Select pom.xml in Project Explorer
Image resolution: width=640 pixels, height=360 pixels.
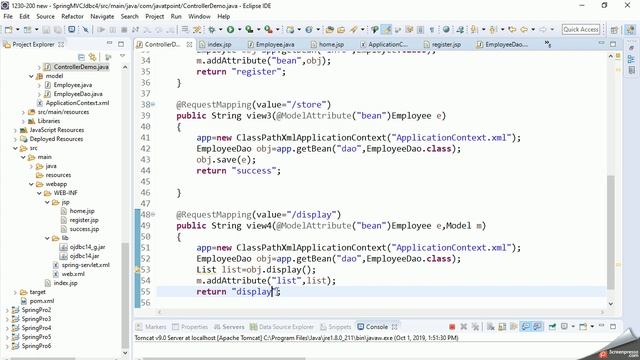tap(42, 301)
